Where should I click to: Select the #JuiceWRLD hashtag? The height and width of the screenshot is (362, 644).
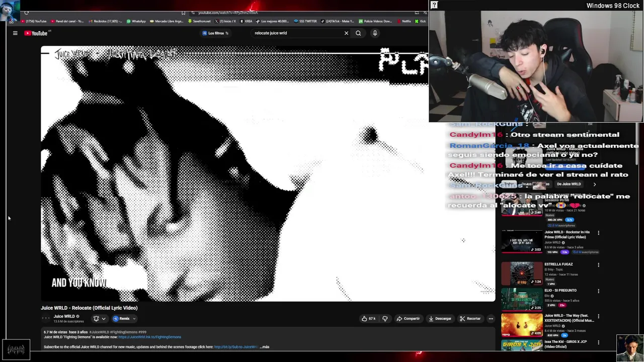[x=99, y=332]
